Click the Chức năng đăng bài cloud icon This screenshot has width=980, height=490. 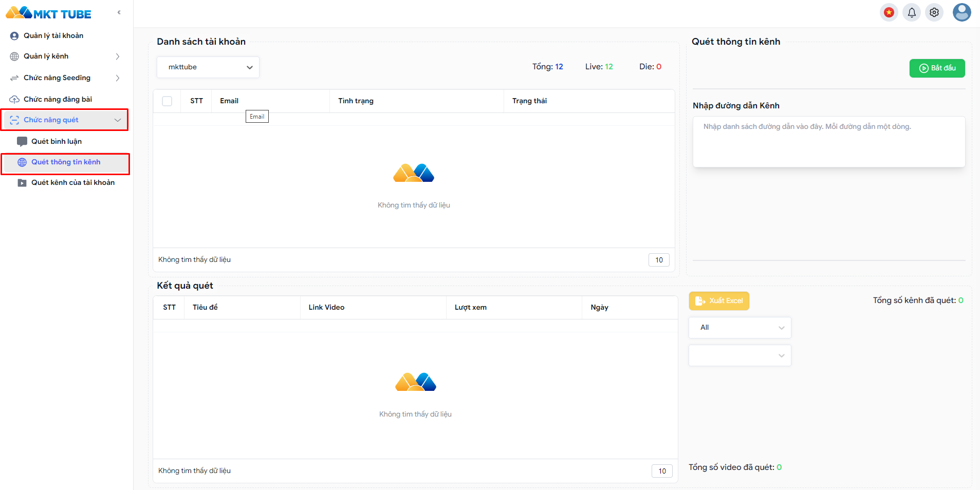[x=14, y=100]
